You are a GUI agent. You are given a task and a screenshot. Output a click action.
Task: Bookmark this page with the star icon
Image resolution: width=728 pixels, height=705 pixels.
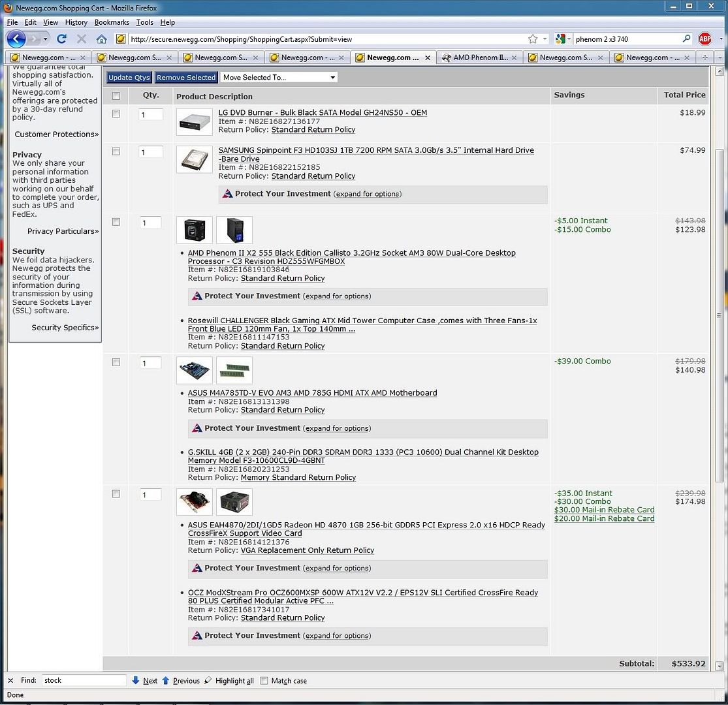(533, 39)
